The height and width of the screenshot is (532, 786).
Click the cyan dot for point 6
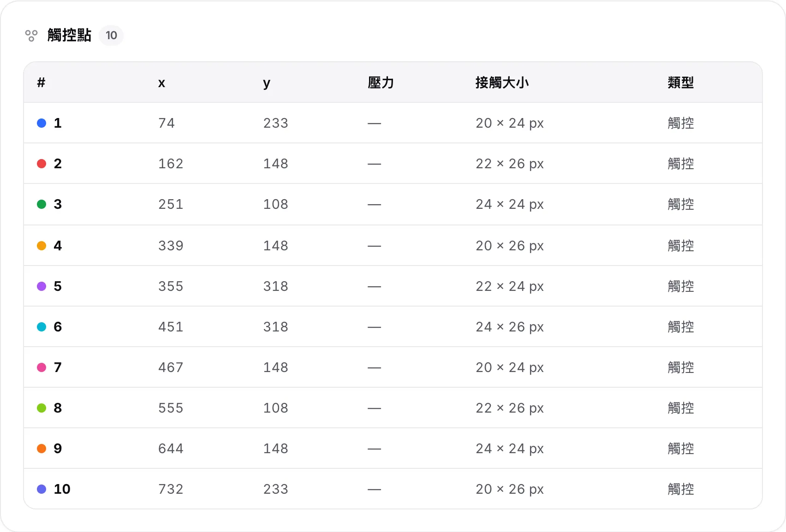[42, 327]
